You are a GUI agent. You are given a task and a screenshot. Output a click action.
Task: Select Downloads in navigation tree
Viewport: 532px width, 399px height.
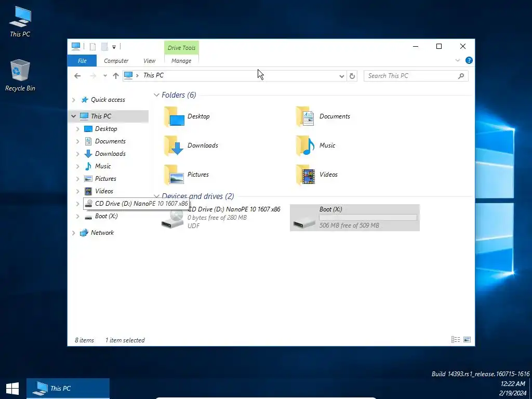click(x=110, y=154)
